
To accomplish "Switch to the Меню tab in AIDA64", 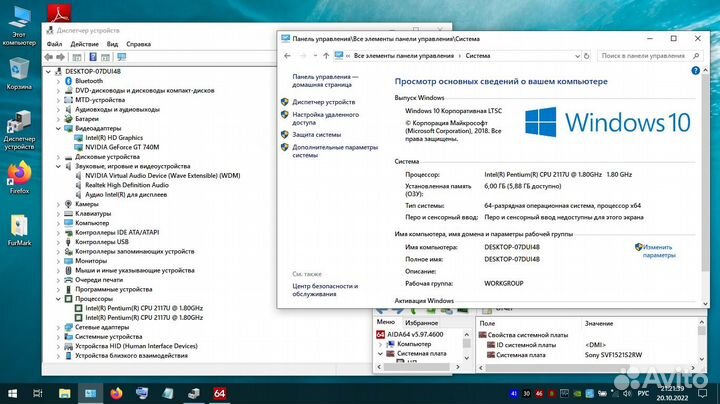I will pos(385,322).
